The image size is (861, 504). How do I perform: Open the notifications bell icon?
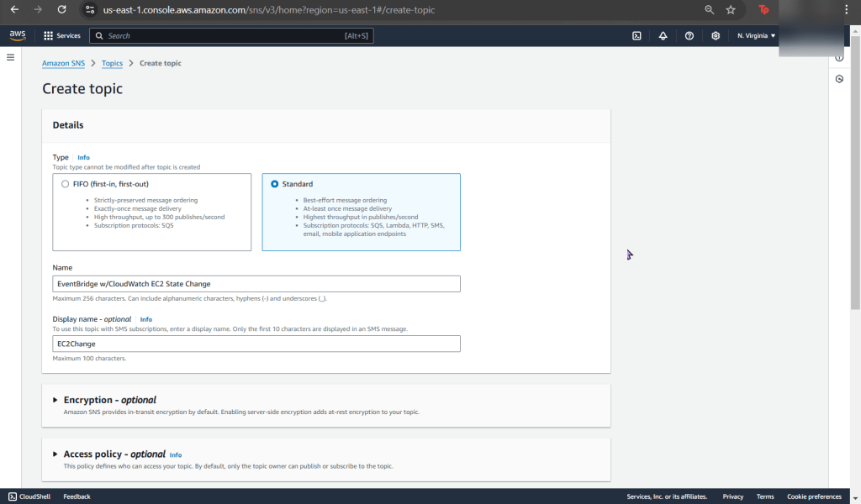(663, 36)
